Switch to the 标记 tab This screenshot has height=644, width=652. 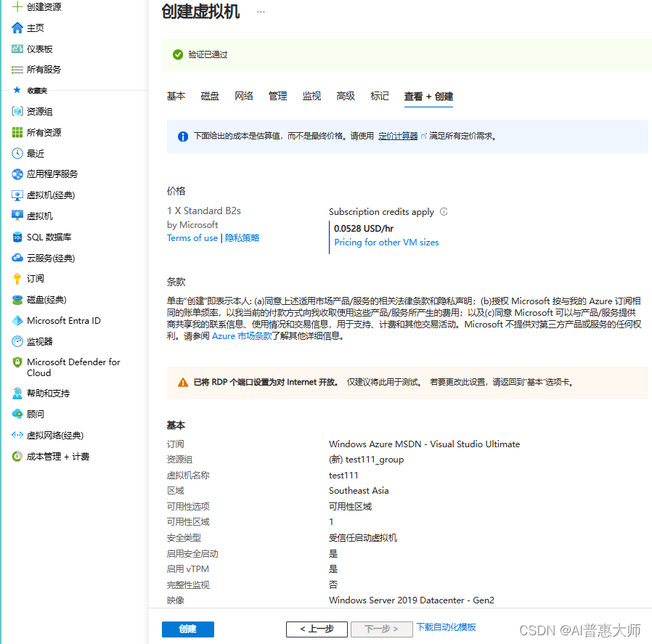(x=380, y=96)
